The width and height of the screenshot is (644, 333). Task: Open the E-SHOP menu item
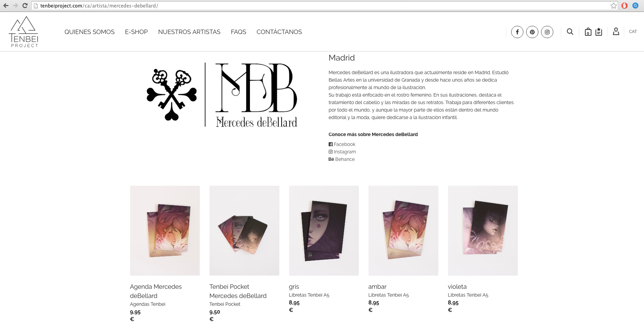click(x=136, y=32)
